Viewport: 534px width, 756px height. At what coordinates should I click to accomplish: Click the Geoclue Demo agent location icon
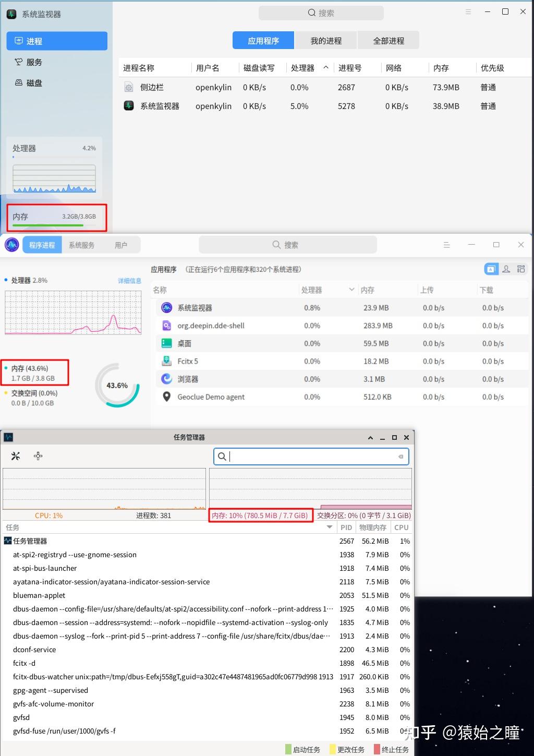click(166, 397)
